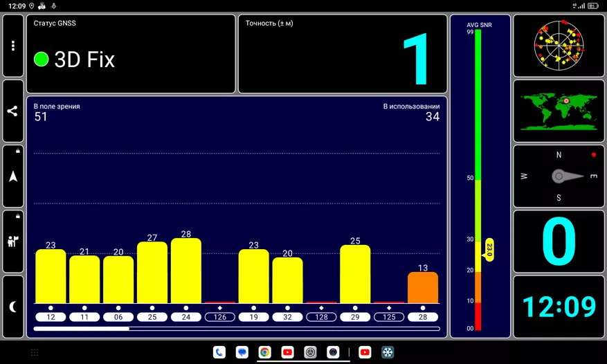Tap the yellow bar for satellite 25

pyautogui.click(x=152, y=272)
